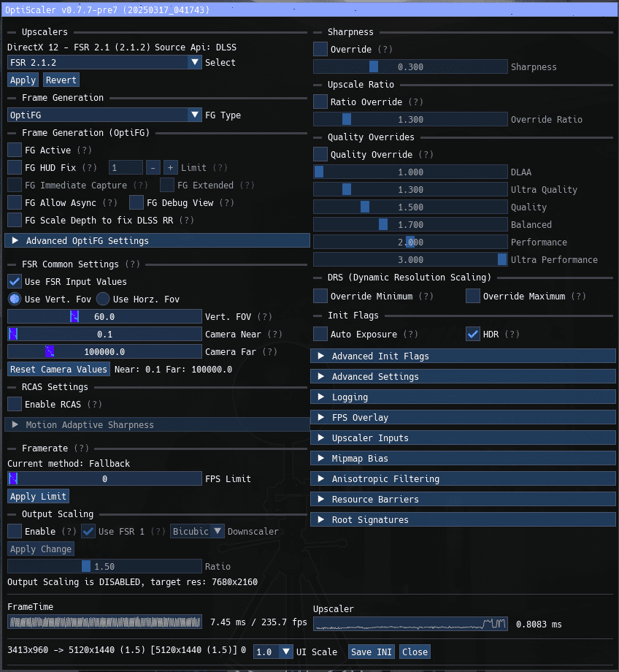Expand the Upscaler Inputs section
This screenshot has height=672, width=619.
tap(463, 438)
